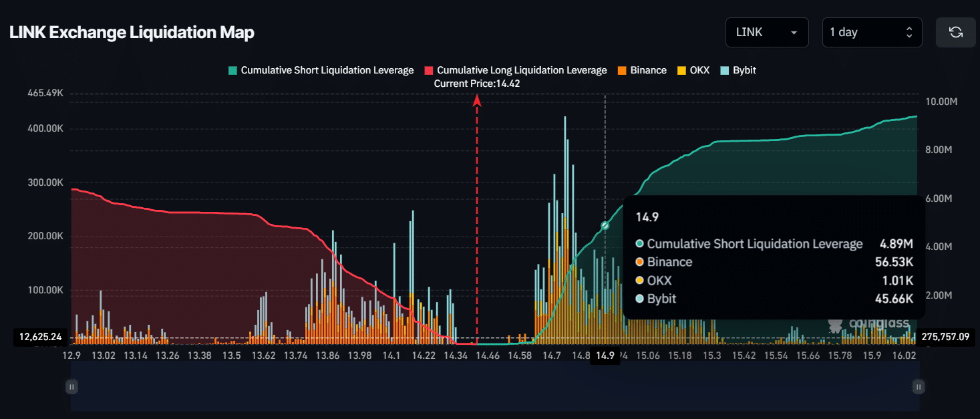Viewport: 980px width, 419px height.
Task: Click the refresh chart icon button
Action: tap(956, 32)
